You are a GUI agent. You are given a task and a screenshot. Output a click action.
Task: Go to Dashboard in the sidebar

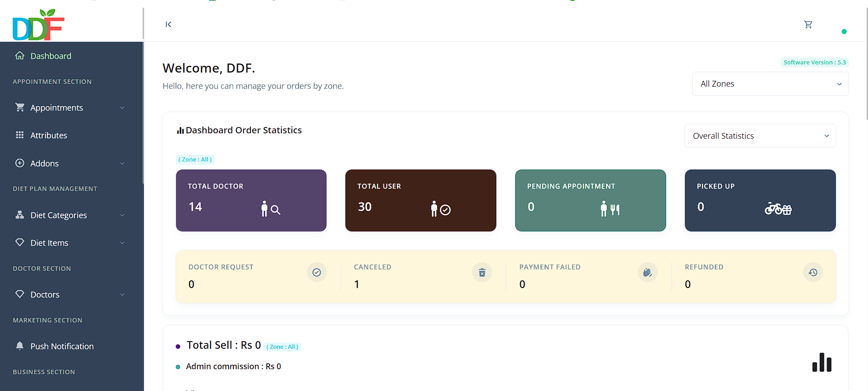(50, 56)
